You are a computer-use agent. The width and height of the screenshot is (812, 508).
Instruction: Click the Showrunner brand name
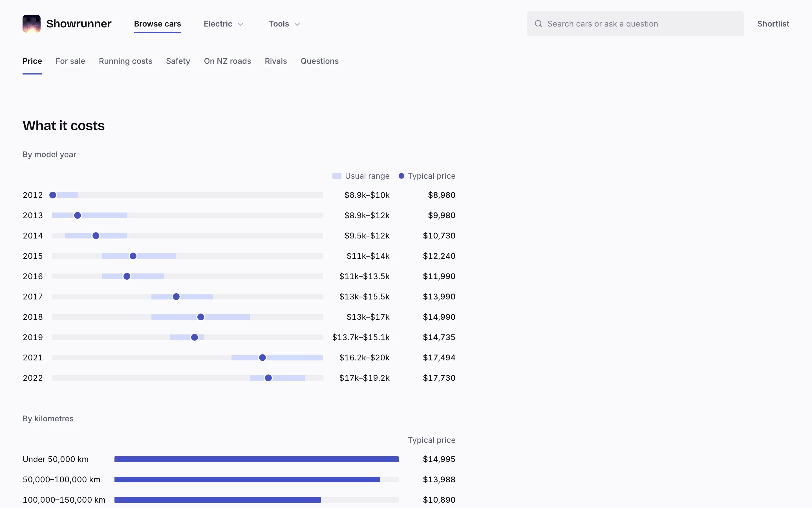(x=79, y=23)
